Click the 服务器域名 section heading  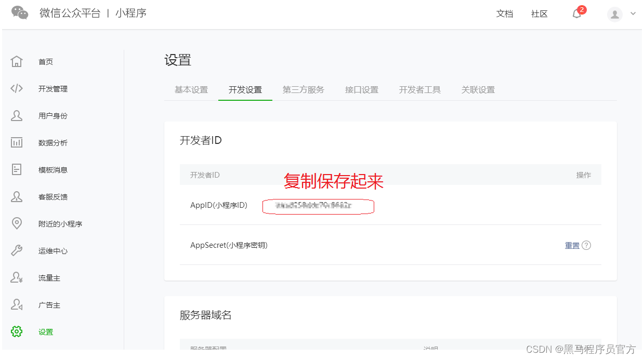[x=206, y=315]
